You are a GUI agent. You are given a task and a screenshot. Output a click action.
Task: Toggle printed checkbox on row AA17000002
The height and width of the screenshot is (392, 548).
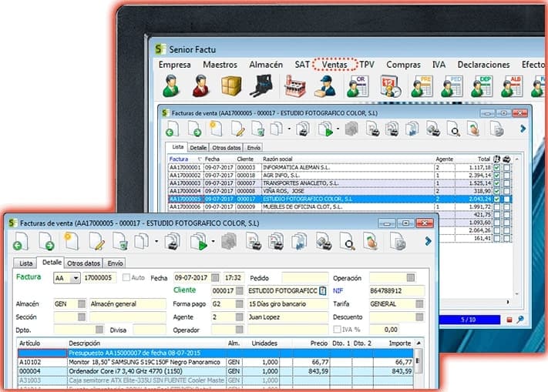coord(506,176)
